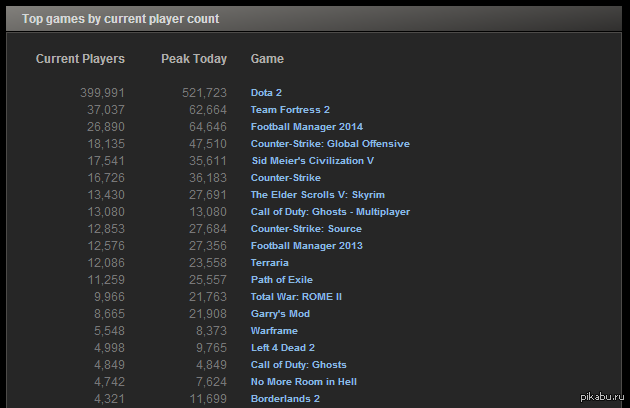630x408 pixels.
Task: Click peak today value 47,510
Action: pos(208,144)
